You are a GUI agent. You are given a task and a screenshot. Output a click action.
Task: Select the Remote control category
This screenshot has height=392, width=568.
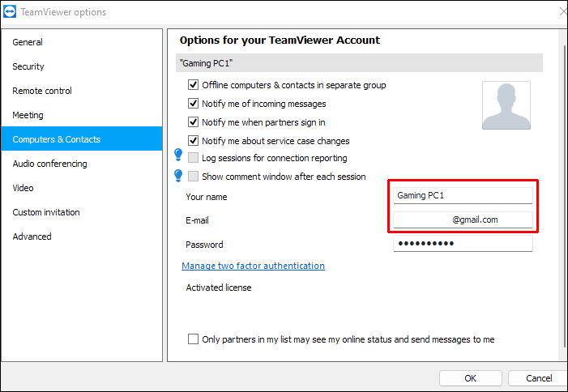[x=42, y=91]
